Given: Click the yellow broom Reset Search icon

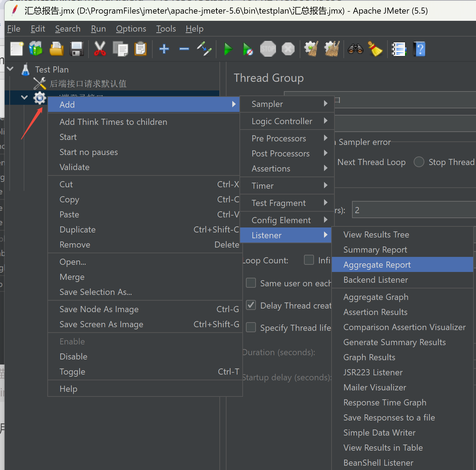Looking at the screenshot, I should pos(375,49).
